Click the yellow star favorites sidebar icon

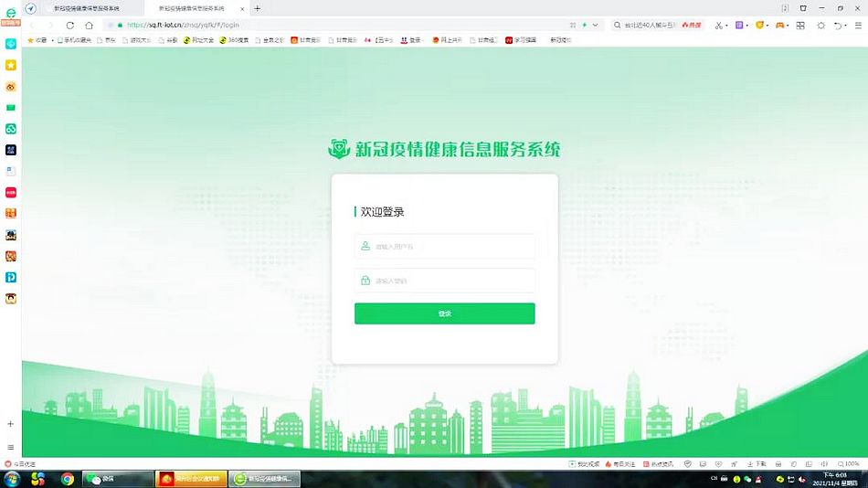tap(11, 65)
